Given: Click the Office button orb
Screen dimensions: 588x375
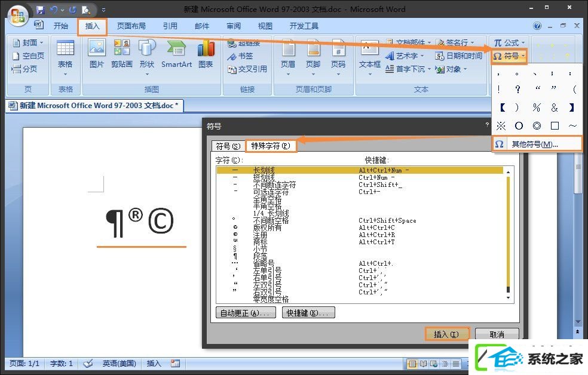Looking at the screenshot, I should 18,16.
